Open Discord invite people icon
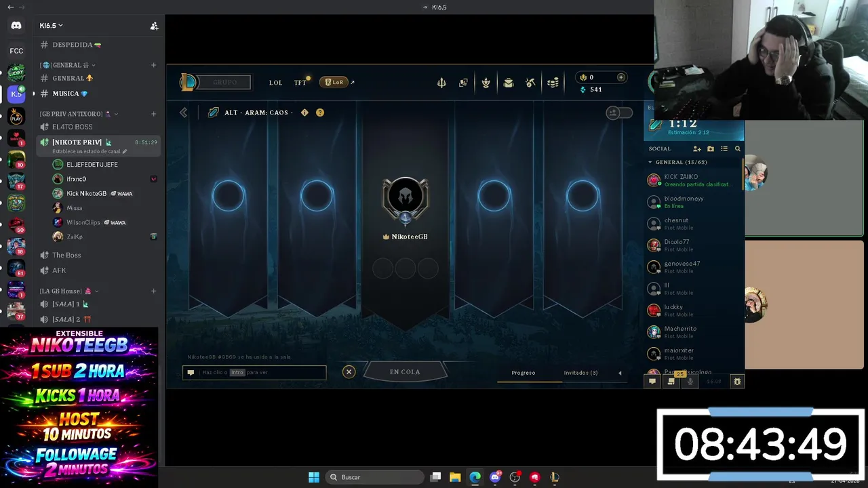Image resolution: width=868 pixels, height=488 pixels. pyautogui.click(x=154, y=26)
